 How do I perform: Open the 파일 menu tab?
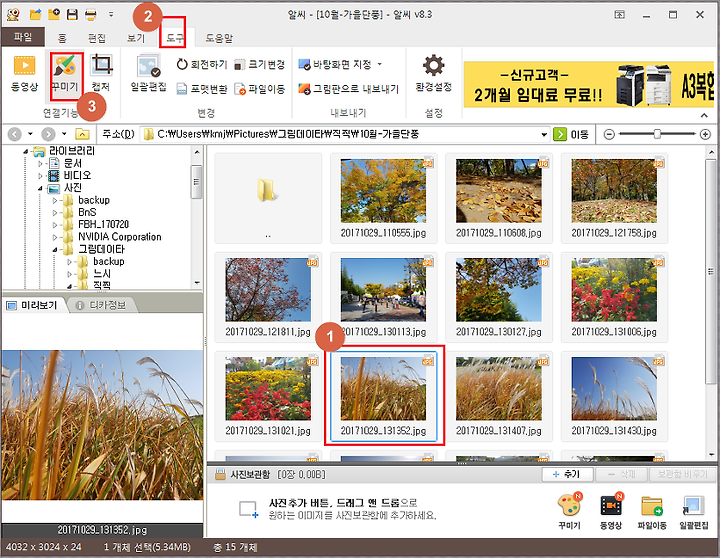[x=23, y=37]
